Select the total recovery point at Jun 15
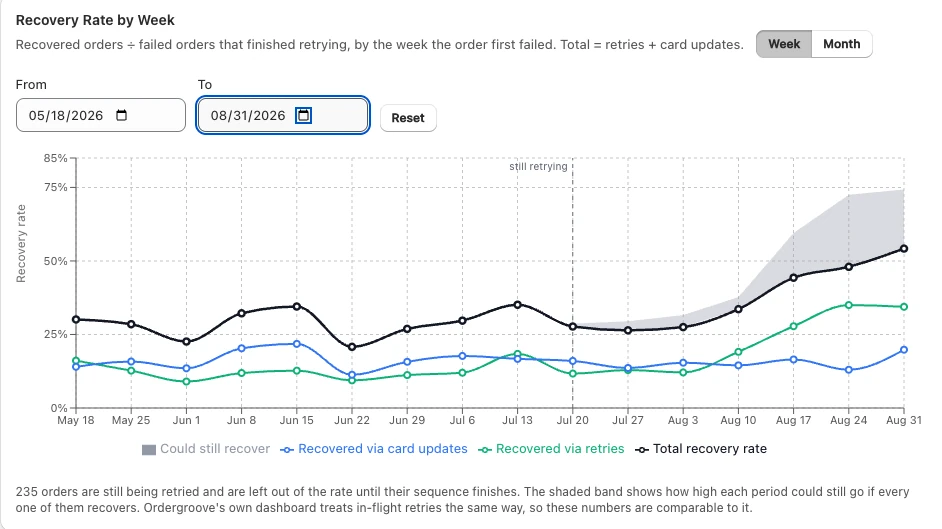 (x=297, y=307)
